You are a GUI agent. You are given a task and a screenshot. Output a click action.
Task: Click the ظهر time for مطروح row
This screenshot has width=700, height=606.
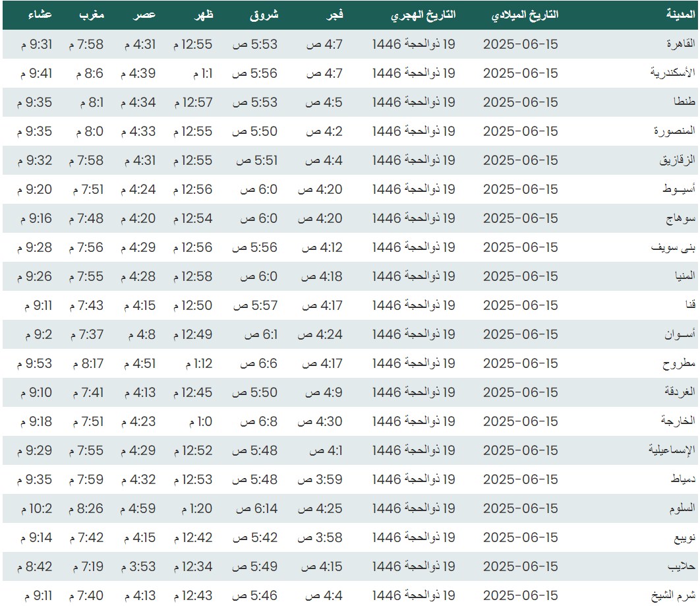(198, 363)
